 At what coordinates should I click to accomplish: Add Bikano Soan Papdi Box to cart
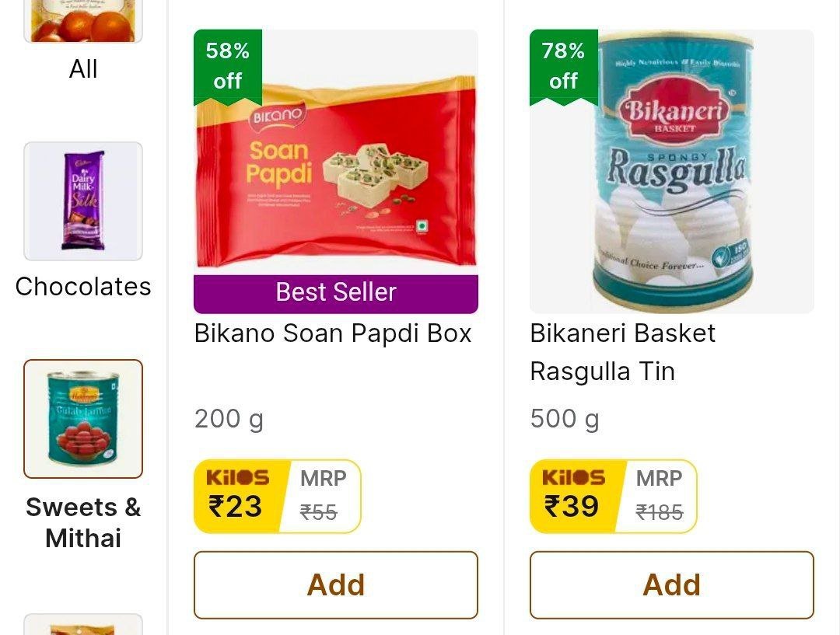[x=336, y=585]
